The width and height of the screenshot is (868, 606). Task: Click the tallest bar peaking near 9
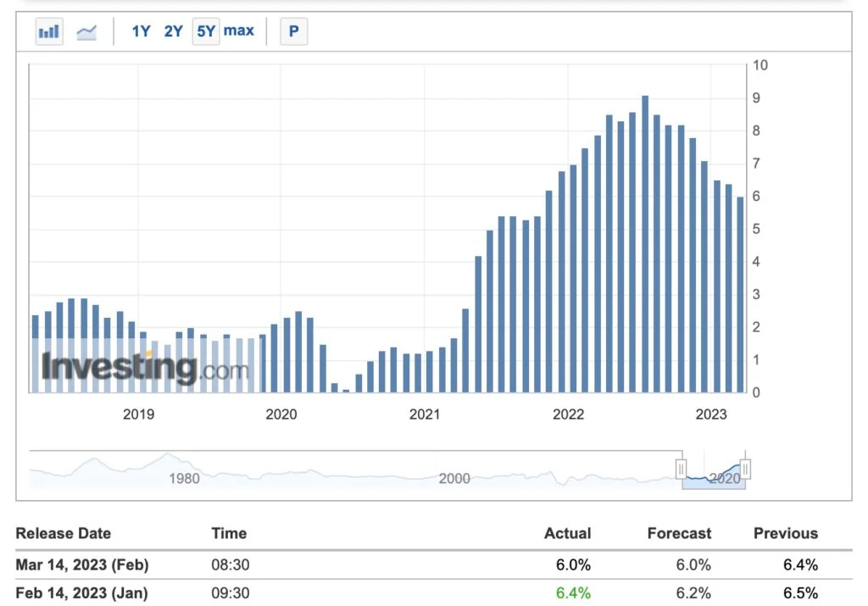click(x=645, y=244)
